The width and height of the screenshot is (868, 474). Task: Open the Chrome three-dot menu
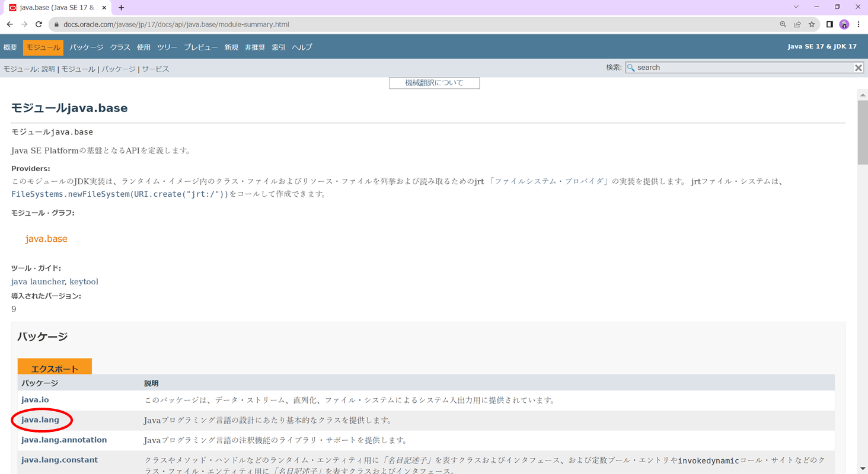tap(858, 24)
